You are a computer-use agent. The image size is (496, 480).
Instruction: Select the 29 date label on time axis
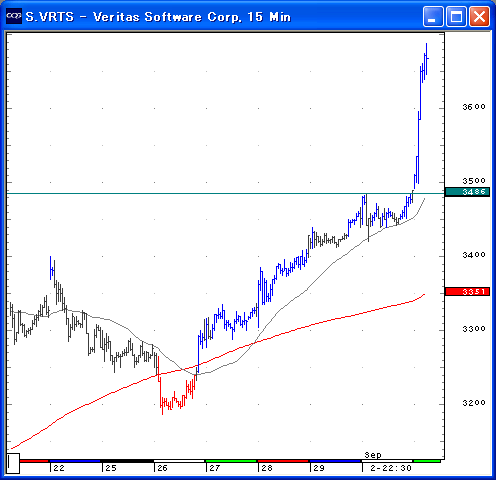tap(319, 468)
